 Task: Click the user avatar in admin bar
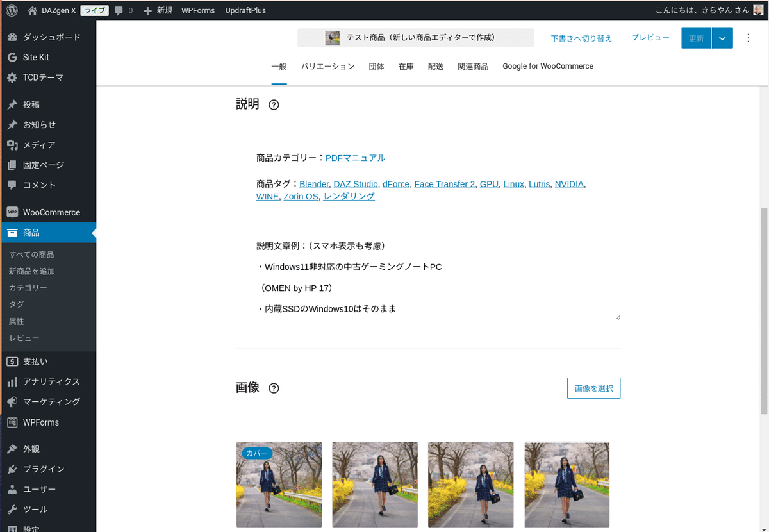click(x=757, y=10)
